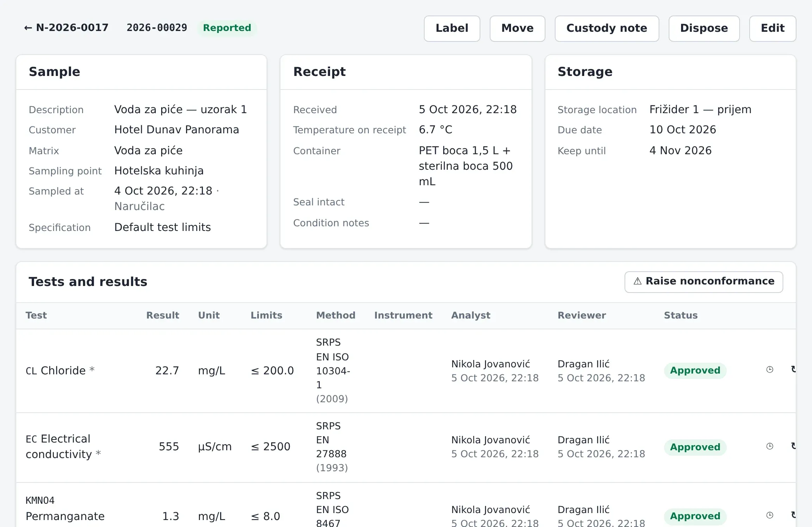Raise nonconformance for this sample

[704, 282]
